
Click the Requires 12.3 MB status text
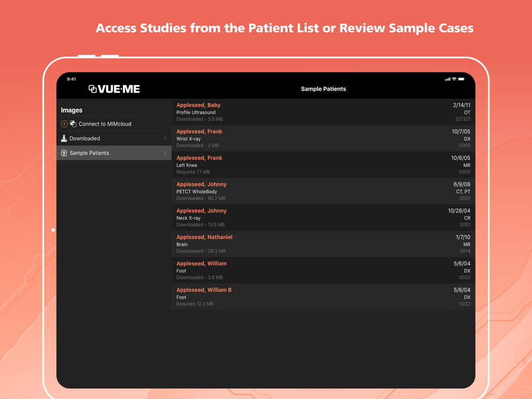(x=195, y=304)
